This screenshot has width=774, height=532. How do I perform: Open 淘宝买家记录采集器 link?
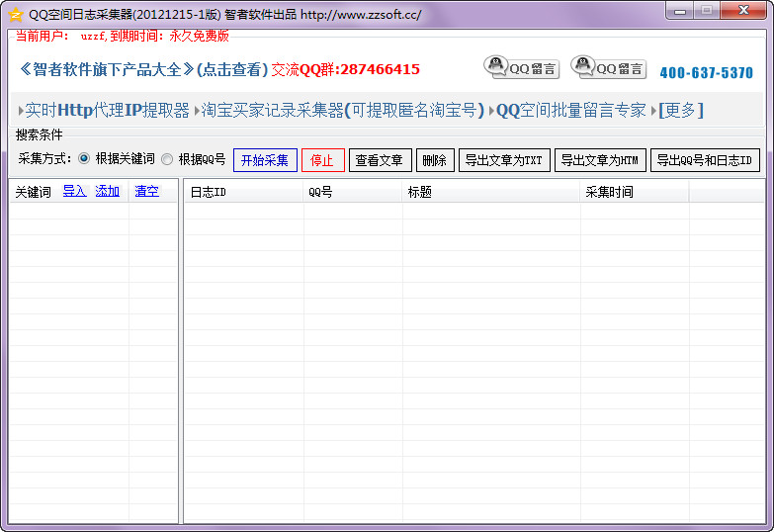pyautogui.click(x=343, y=110)
